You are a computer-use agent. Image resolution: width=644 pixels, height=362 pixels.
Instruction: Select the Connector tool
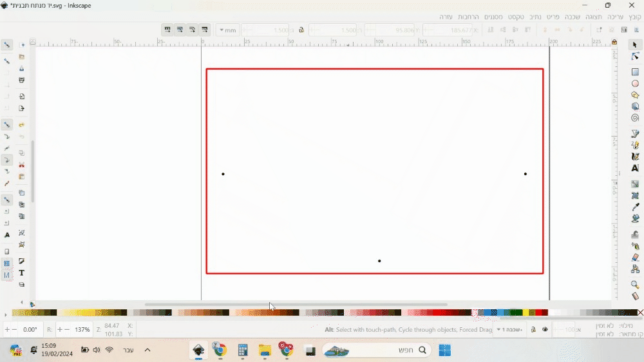(635, 269)
